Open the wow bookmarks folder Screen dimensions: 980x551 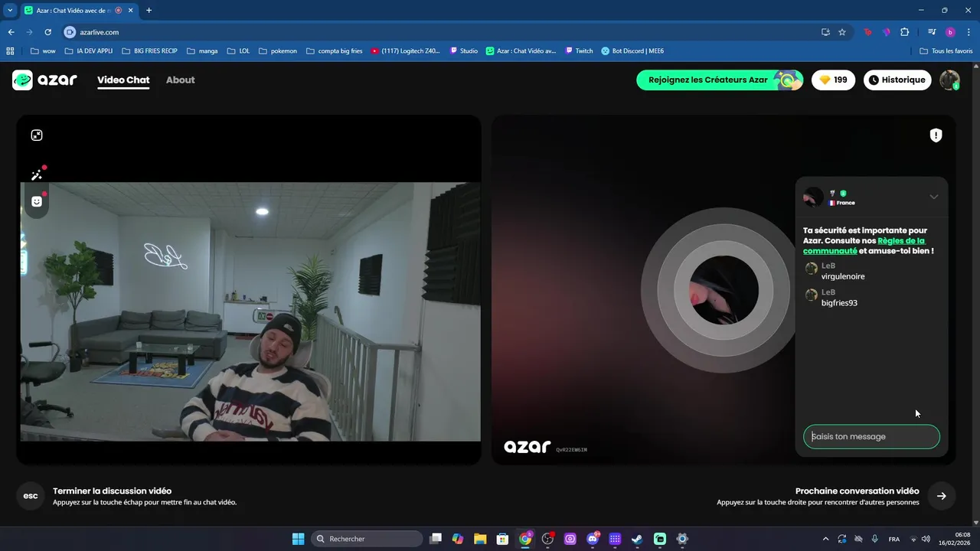43,51
